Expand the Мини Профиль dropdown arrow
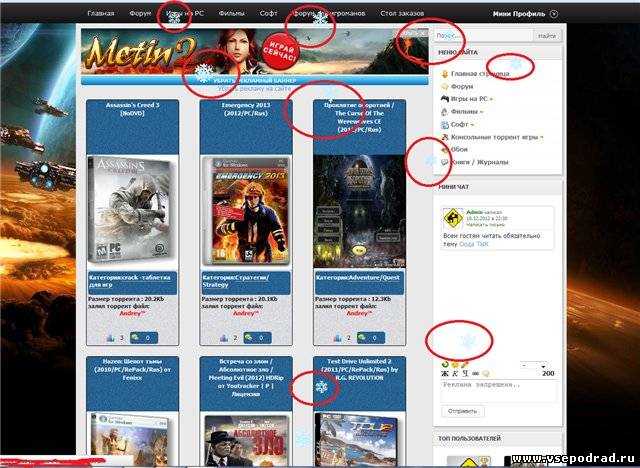This screenshot has height=468, width=640. click(553, 14)
